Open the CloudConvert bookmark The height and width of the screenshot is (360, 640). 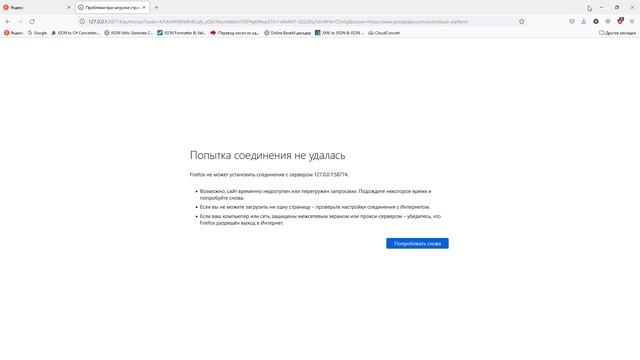click(x=384, y=33)
